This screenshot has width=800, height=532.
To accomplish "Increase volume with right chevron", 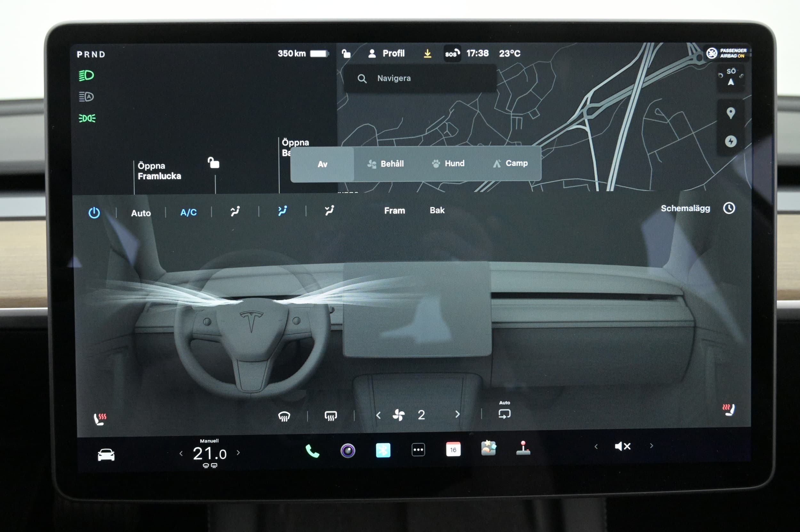I will (x=651, y=446).
